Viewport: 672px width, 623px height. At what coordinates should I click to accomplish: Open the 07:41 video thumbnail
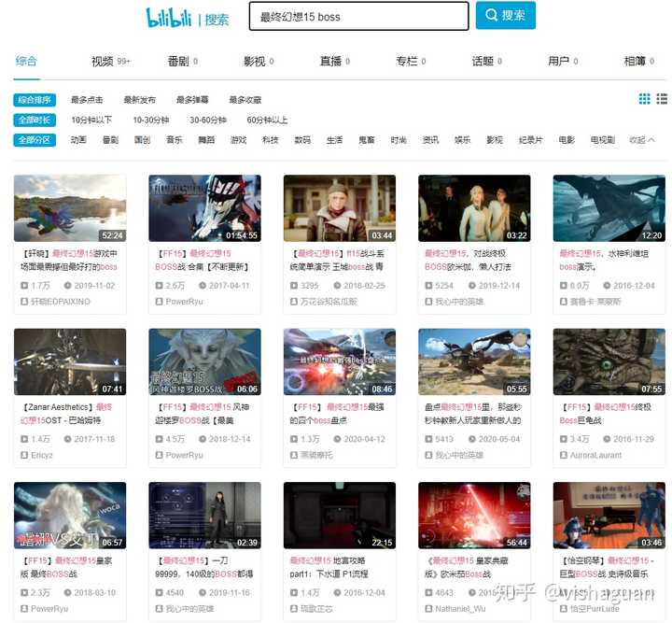[x=70, y=361]
